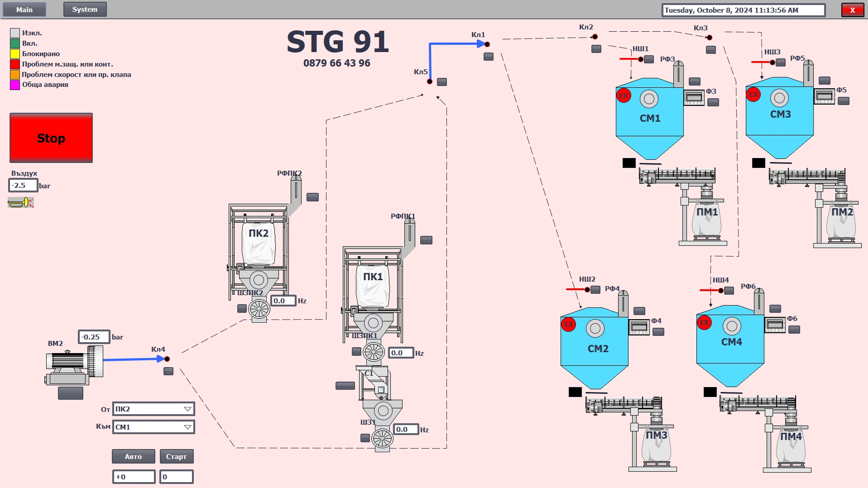The image size is (868, 488).
Task: Open the Към destination dropdown
Action: pyautogui.click(x=153, y=427)
